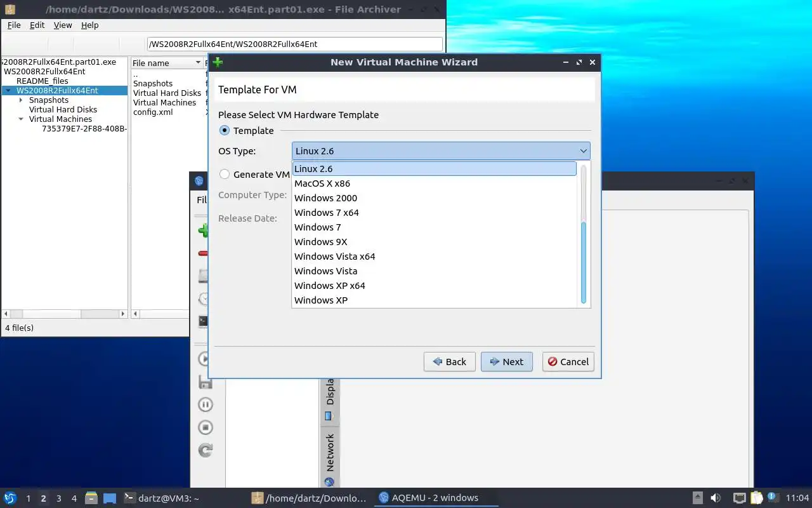The width and height of the screenshot is (812, 508).
Task: Click the Reset VM arrow icon in AQEMU
Action: point(205,450)
